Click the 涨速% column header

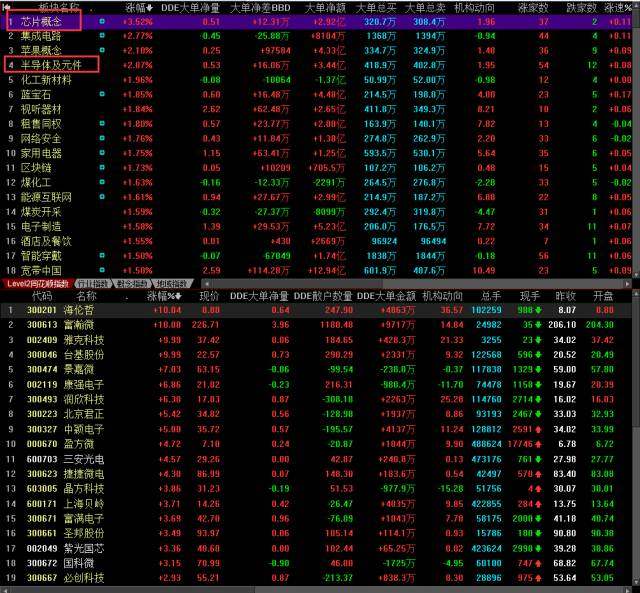(x=618, y=8)
